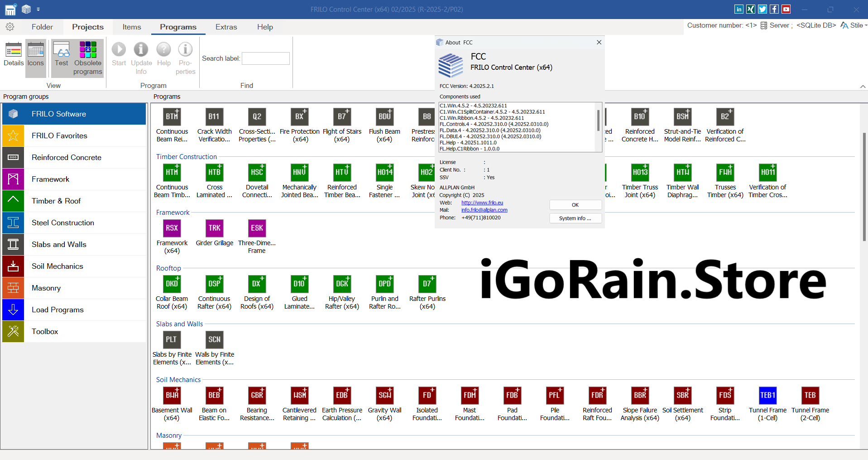Select the Gravity Wall SGW program icon
The height and width of the screenshot is (460, 868).
pyautogui.click(x=384, y=396)
